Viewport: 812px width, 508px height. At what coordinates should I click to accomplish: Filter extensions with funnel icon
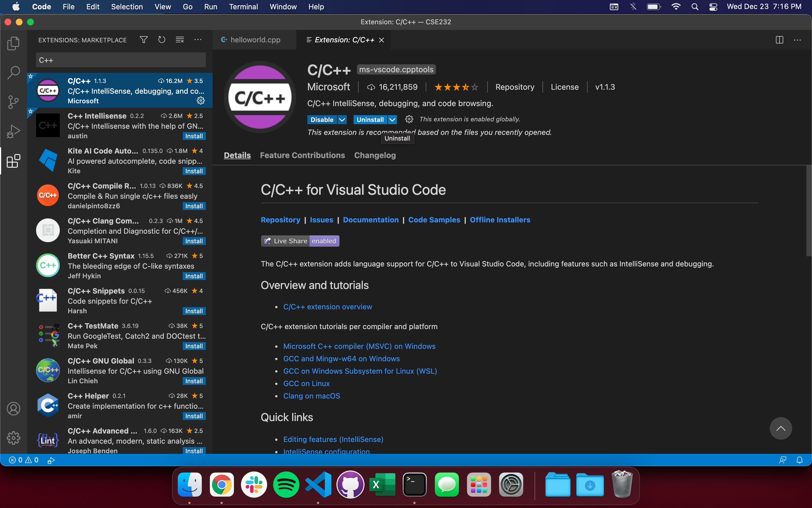pos(144,40)
